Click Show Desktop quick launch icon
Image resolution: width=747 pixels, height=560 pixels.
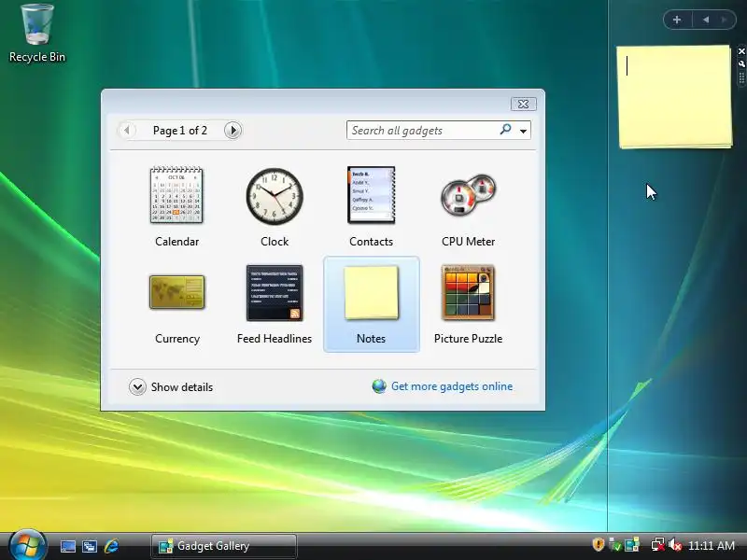pos(67,546)
